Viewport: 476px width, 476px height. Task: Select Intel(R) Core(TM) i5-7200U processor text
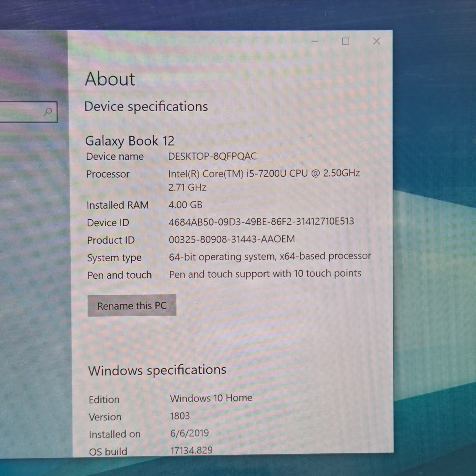(264, 173)
